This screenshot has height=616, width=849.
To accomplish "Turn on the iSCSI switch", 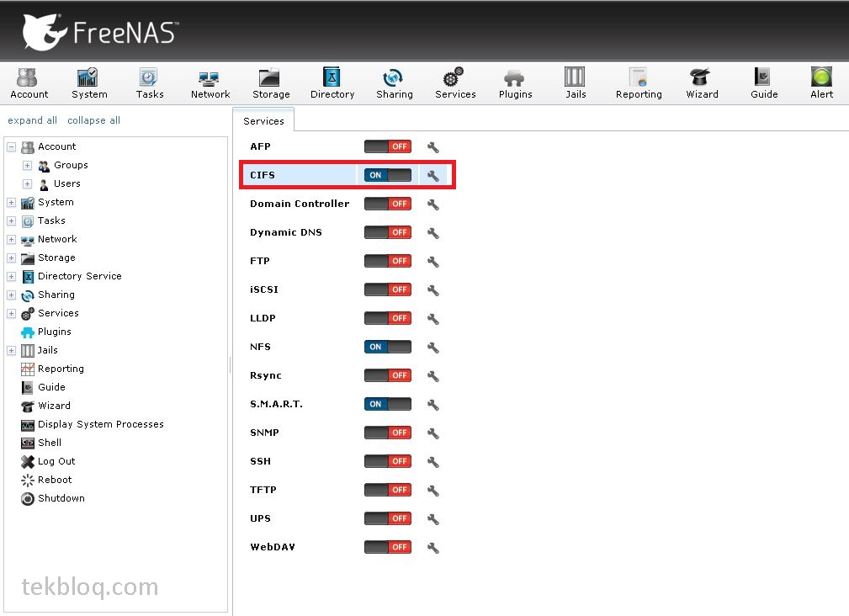I will tap(388, 290).
